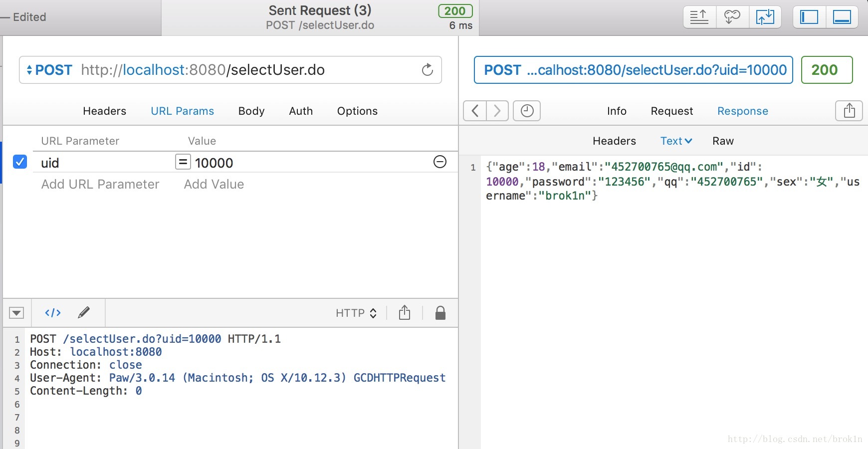
Task: Click the User-Agent line in the preview
Action: (237, 378)
